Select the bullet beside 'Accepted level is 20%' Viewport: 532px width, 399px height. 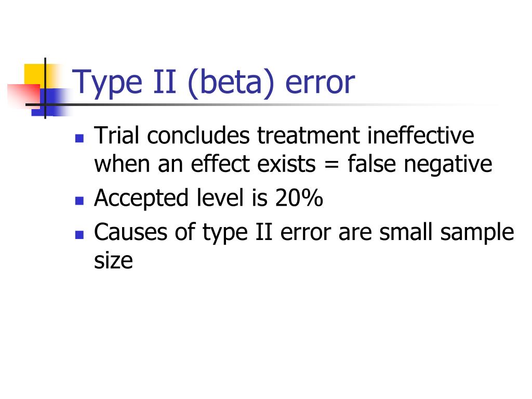coord(79,201)
